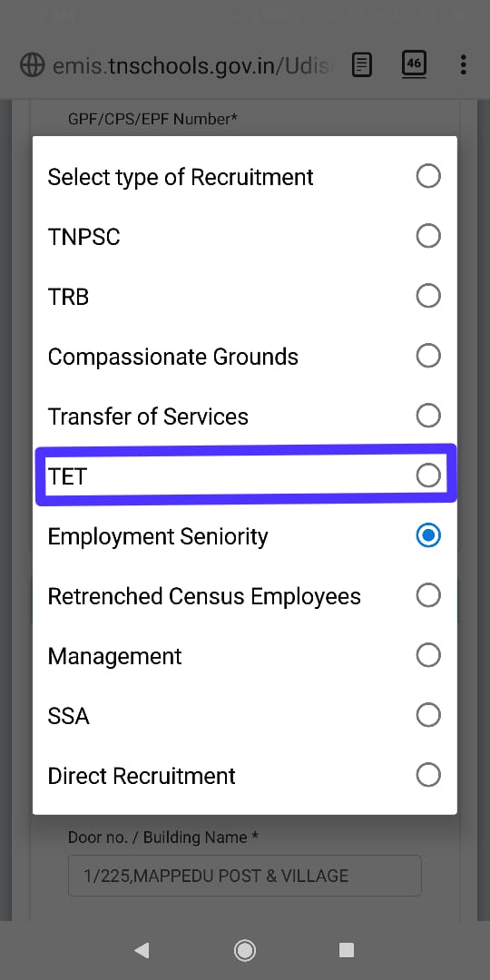Select the 'Select type of Recruitment' placeholder
The width and height of the screenshot is (490, 980).
click(244, 177)
